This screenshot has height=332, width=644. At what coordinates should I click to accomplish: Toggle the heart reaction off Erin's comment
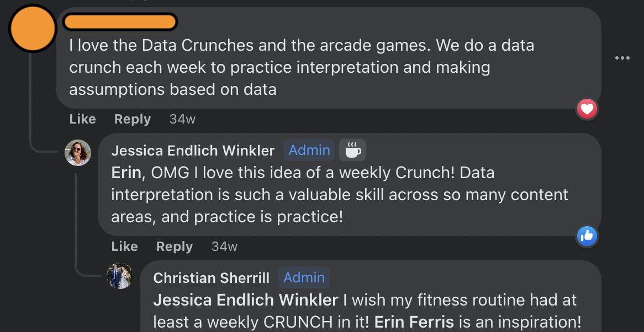click(587, 109)
